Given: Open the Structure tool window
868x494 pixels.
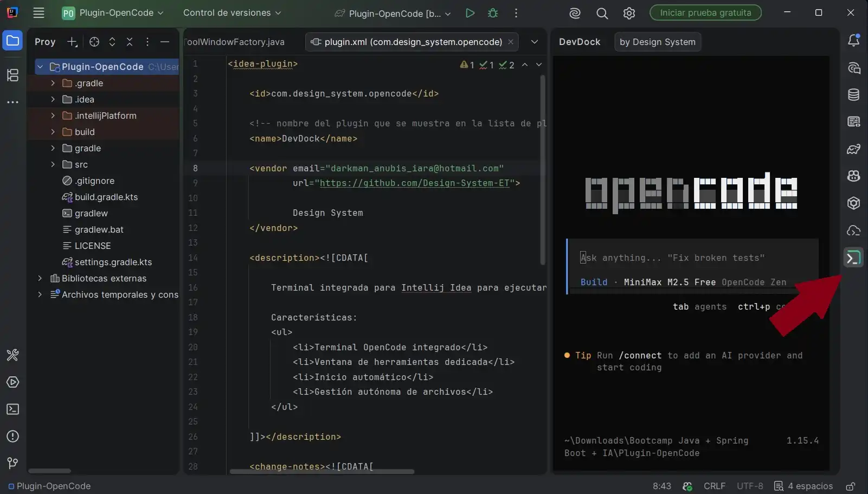Looking at the screenshot, I should click(12, 75).
